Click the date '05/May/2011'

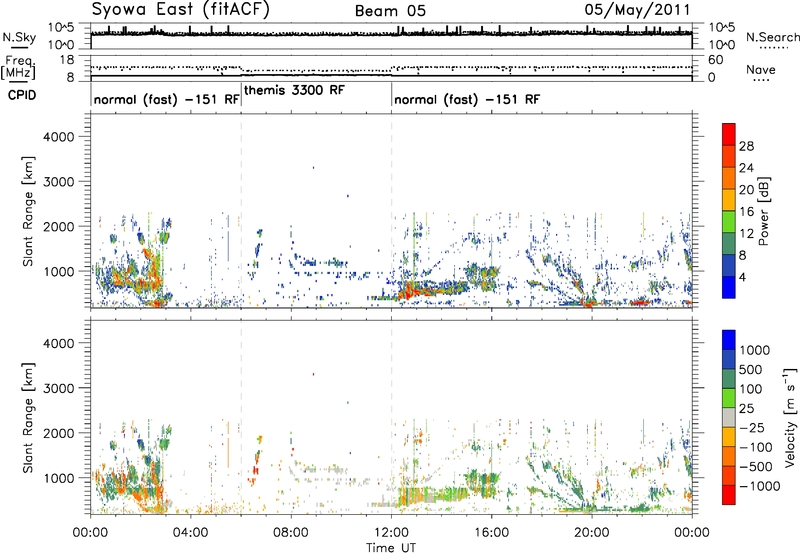[x=637, y=10]
